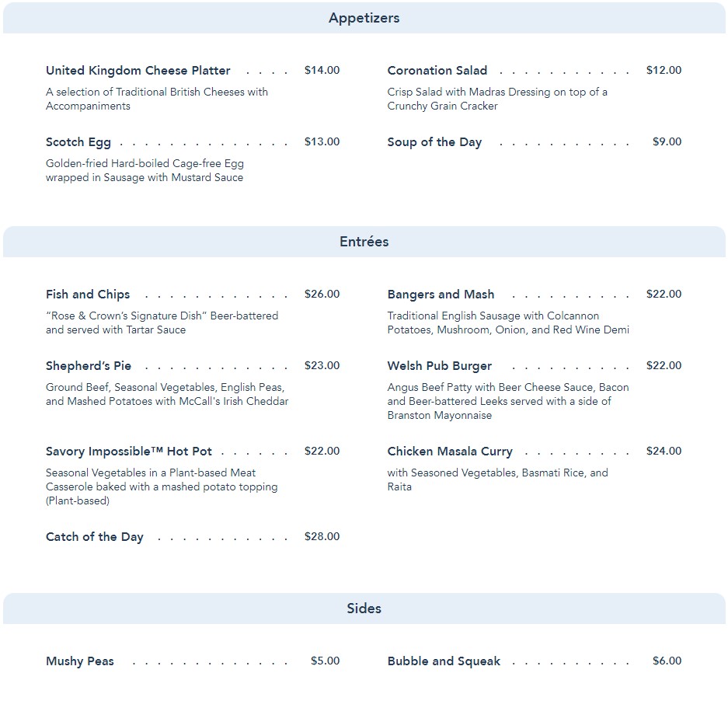Click the $26.00 Fish and Chips price
The width and height of the screenshot is (728, 701).
[322, 295]
